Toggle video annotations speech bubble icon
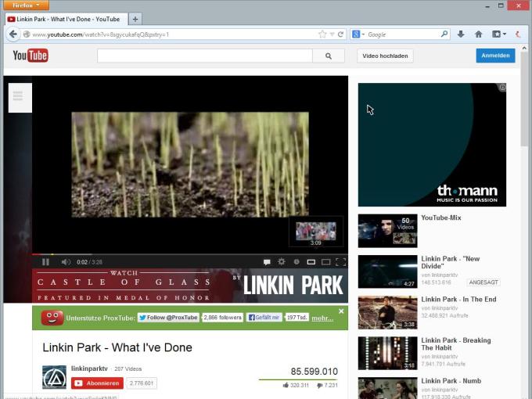Viewport: 532px width, 399px height. pos(267,262)
